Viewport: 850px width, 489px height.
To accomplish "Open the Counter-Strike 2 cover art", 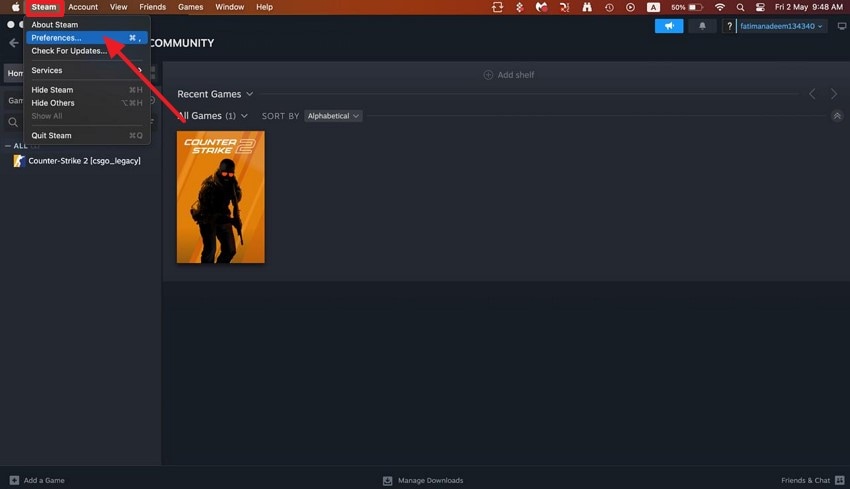I will coord(221,197).
